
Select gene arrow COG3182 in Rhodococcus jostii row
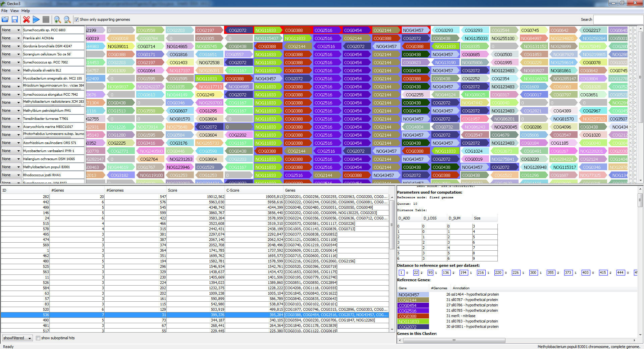(120, 175)
